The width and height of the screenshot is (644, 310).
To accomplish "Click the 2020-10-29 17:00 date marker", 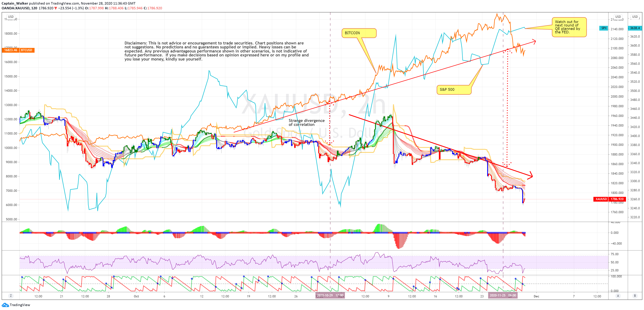I will coord(330,295).
